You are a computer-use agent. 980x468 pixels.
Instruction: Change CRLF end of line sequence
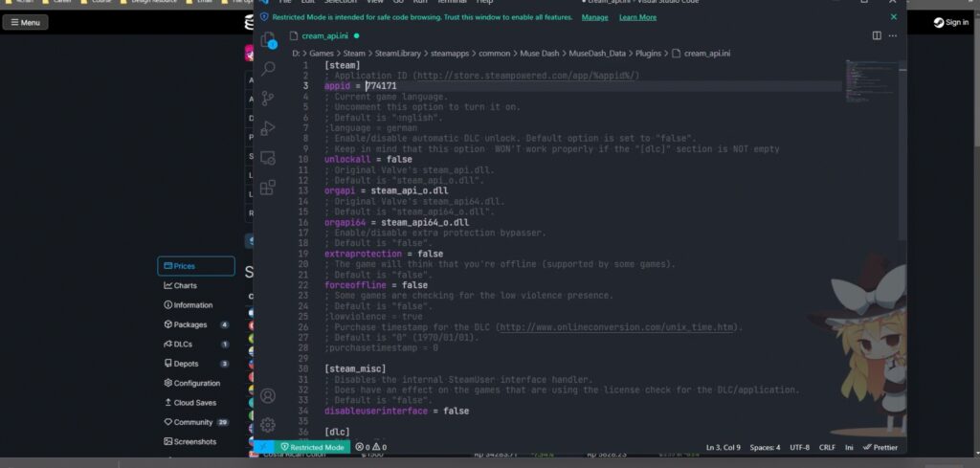[827, 447]
